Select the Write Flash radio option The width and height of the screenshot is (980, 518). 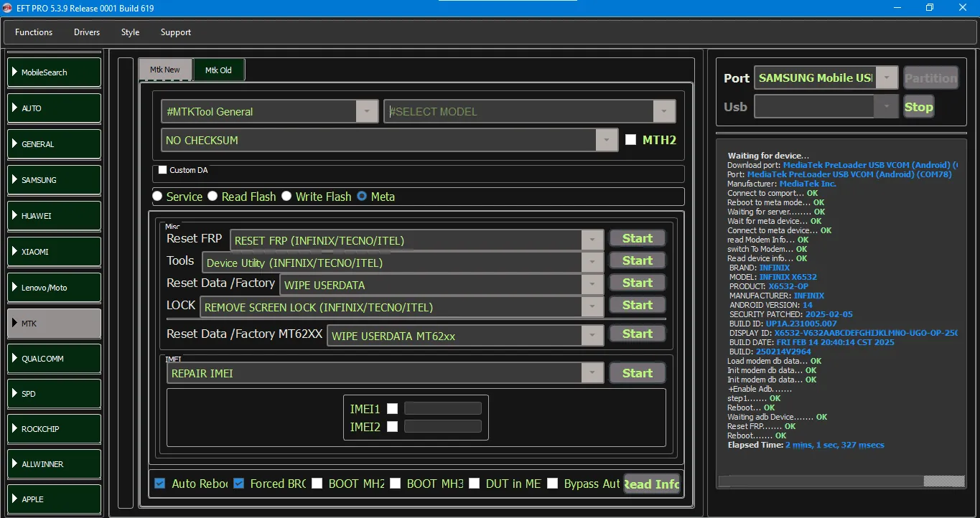pyautogui.click(x=286, y=197)
